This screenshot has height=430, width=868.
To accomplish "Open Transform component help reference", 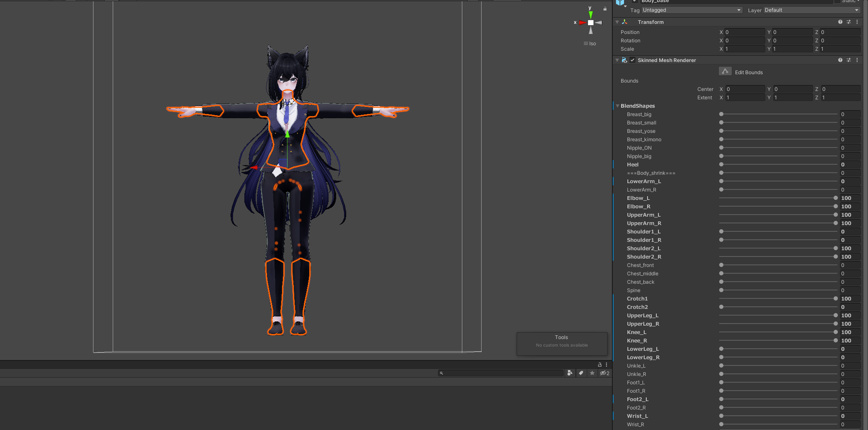I will point(840,22).
